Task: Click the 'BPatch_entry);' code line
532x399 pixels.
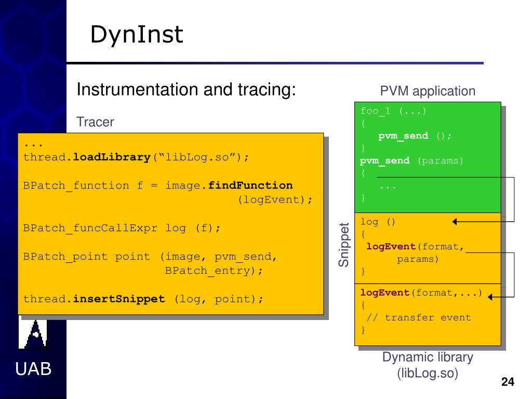Action: coord(214,271)
